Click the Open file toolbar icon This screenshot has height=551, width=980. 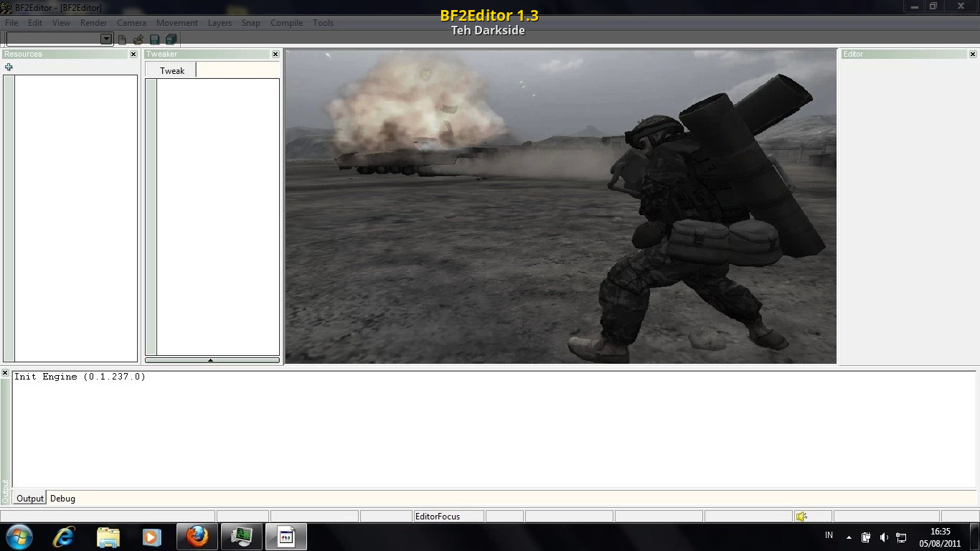(138, 39)
